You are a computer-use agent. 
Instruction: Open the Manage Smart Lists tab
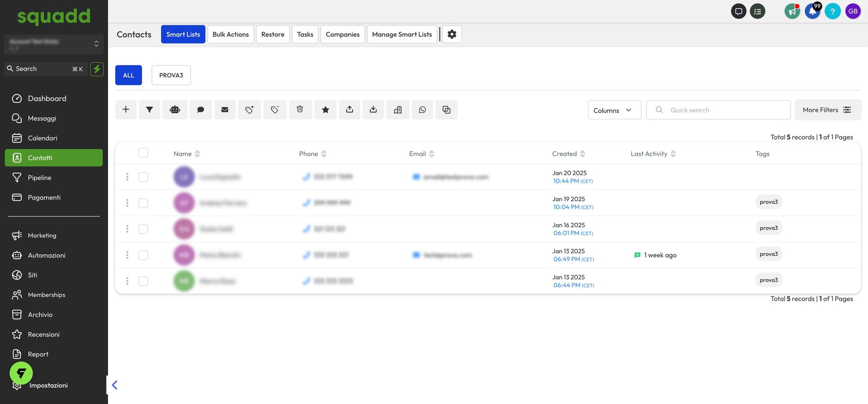402,34
